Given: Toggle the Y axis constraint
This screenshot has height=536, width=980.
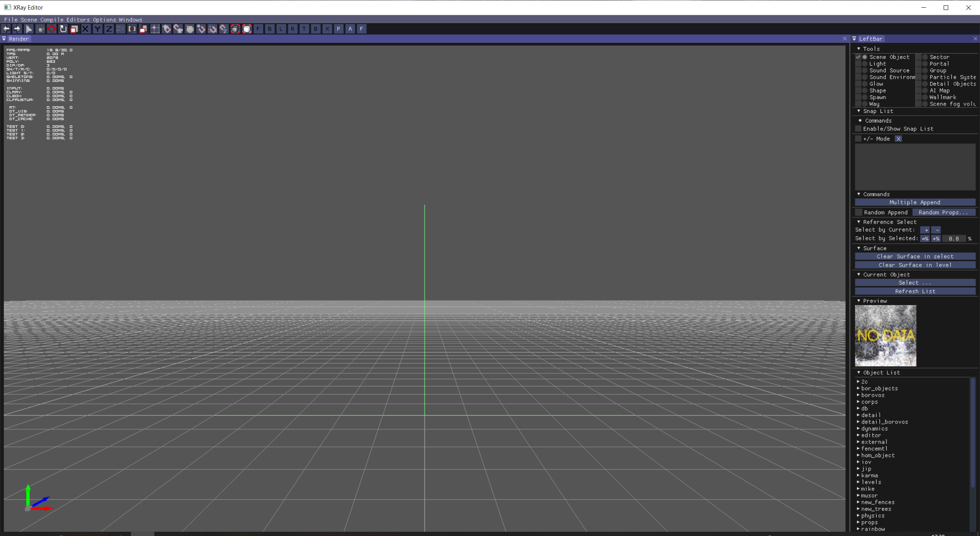Looking at the screenshot, I should [x=98, y=29].
